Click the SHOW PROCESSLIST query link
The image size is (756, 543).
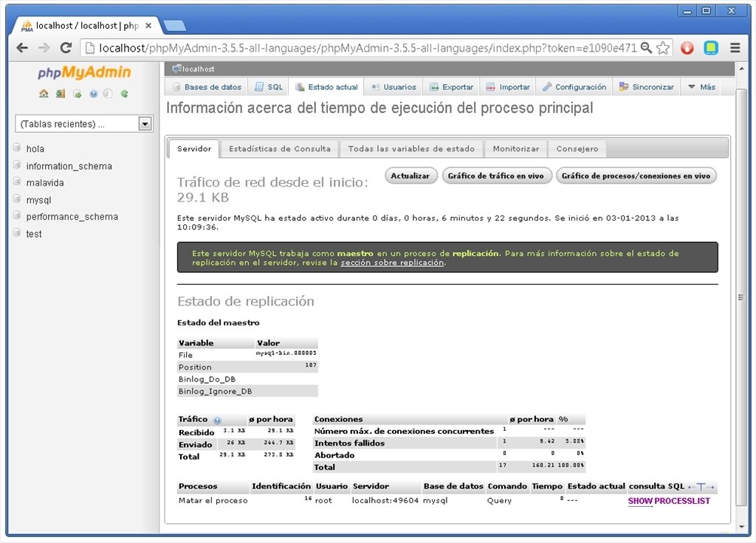pos(669,501)
